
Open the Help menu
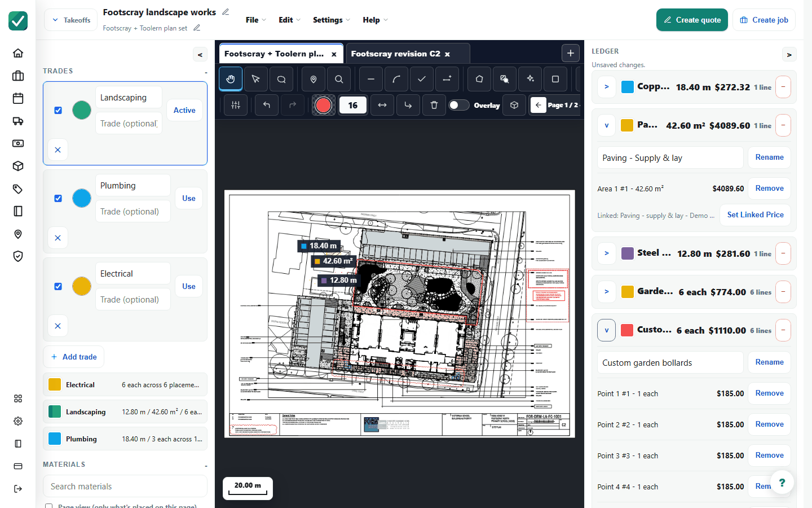pyautogui.click(x=376, y=20)
